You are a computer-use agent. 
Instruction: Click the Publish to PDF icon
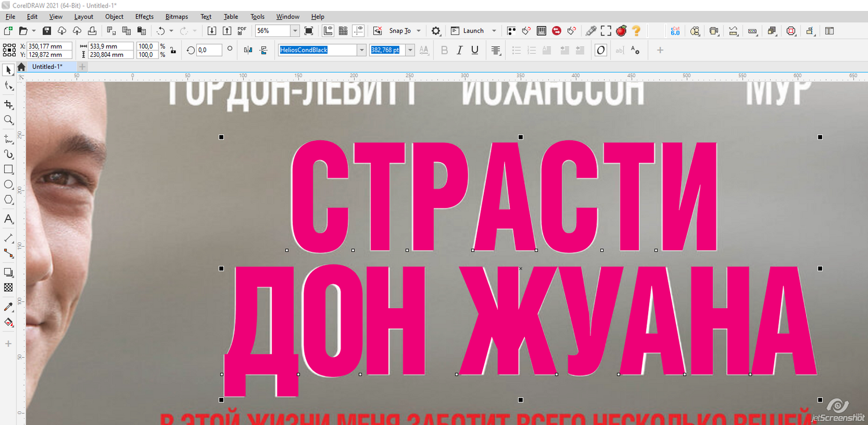[x=242, y=31]
